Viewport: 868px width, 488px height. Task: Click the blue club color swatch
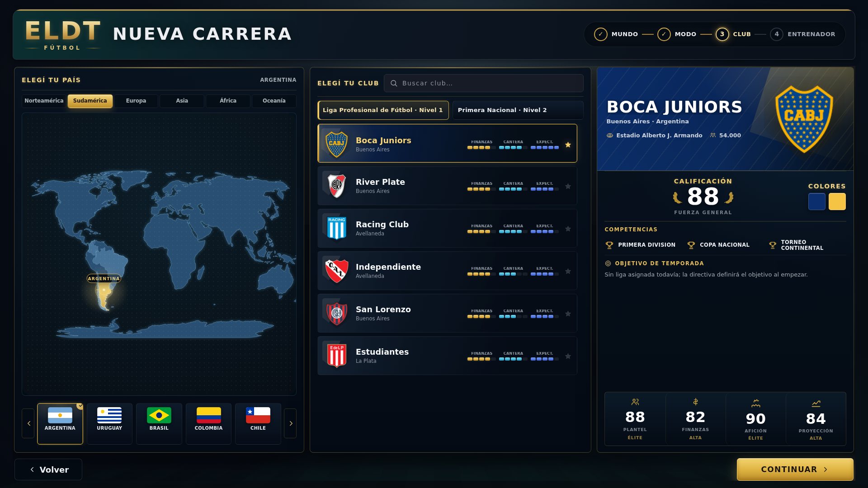click(x=817, y=202)
